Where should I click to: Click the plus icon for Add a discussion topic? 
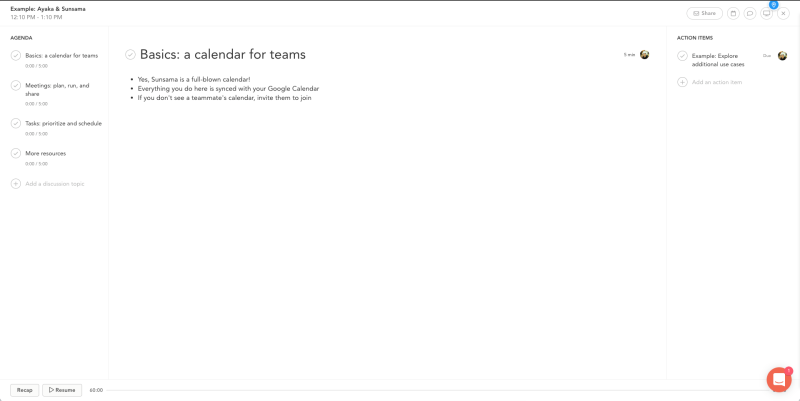point(16,184)
